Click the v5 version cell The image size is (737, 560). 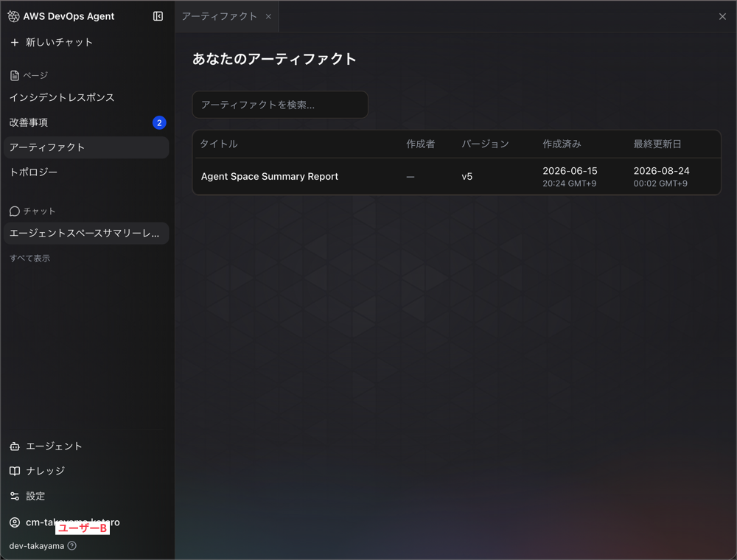[x=467, y=177]
